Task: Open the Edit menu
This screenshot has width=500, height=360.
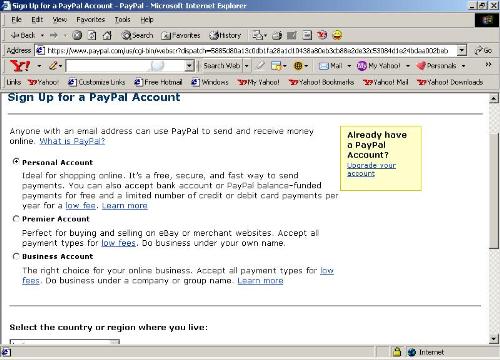Action: (37, 20)
